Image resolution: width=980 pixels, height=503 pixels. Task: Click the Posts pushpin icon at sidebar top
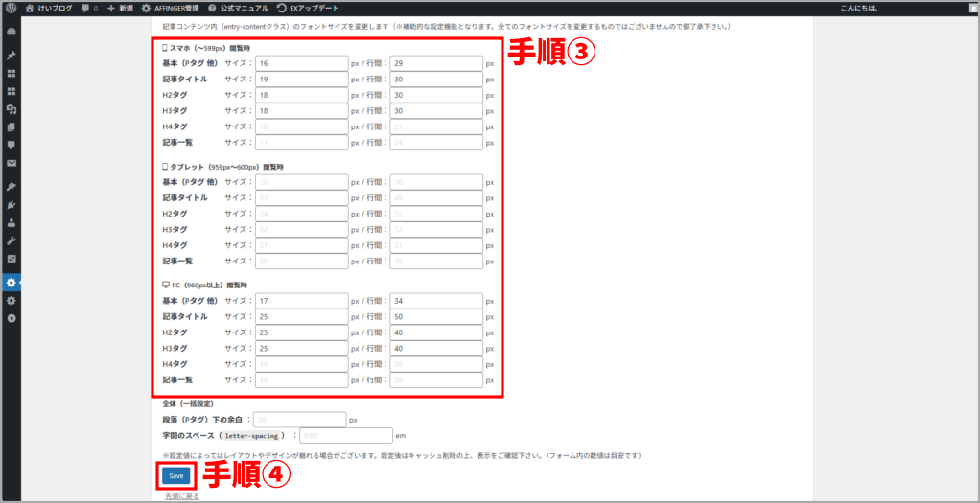[12, 56]
